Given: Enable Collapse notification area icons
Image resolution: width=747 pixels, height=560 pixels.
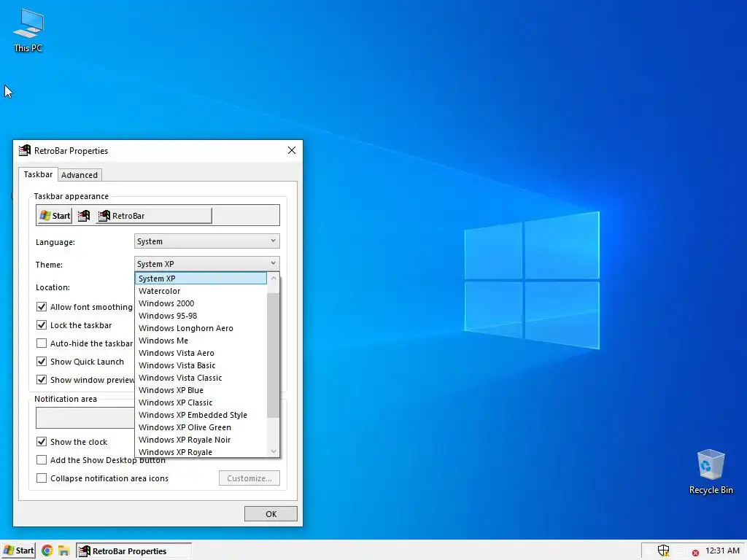Looking at the screenshot, I should [42, 478].
